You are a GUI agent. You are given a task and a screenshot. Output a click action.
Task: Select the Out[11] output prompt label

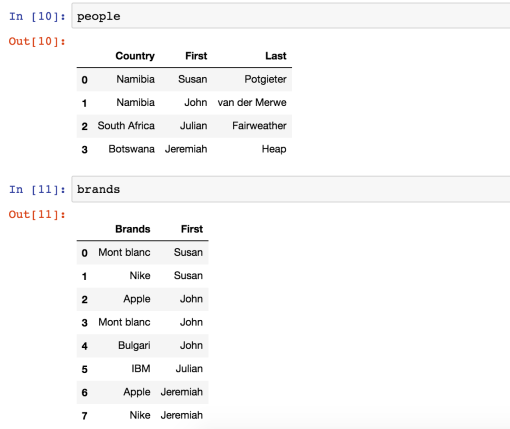[37, 214]
